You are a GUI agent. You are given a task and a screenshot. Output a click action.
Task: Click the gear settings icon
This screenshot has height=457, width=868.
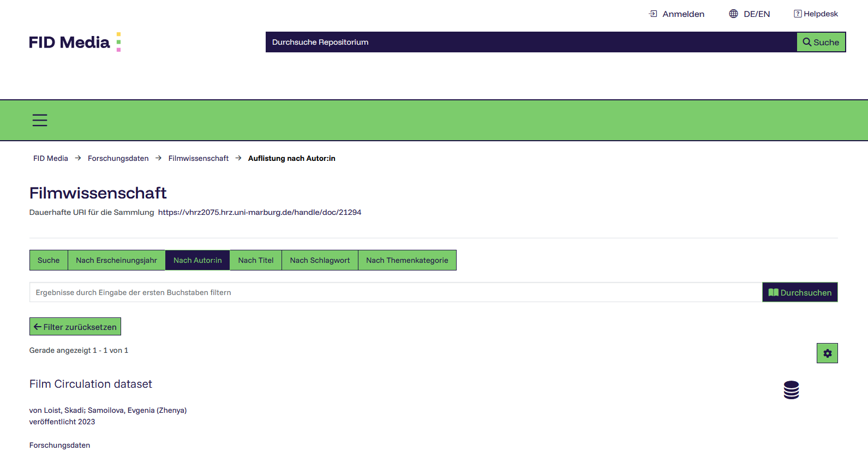827,353
